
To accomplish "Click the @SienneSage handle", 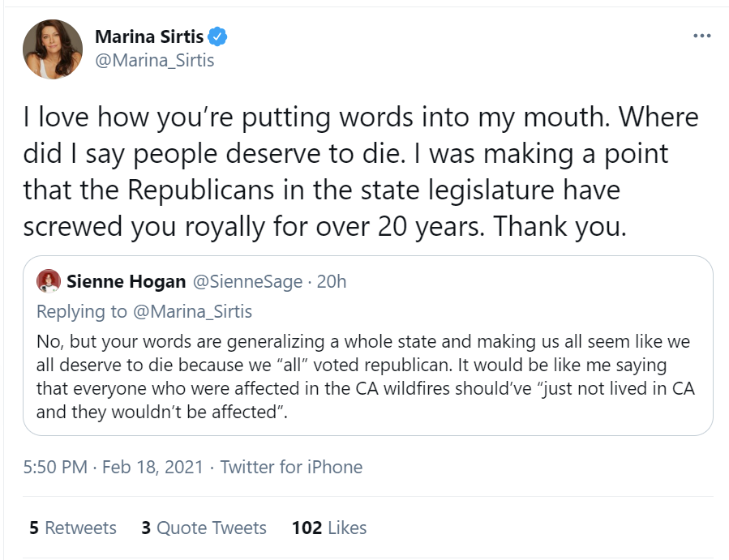I will (x=246, y=281).
